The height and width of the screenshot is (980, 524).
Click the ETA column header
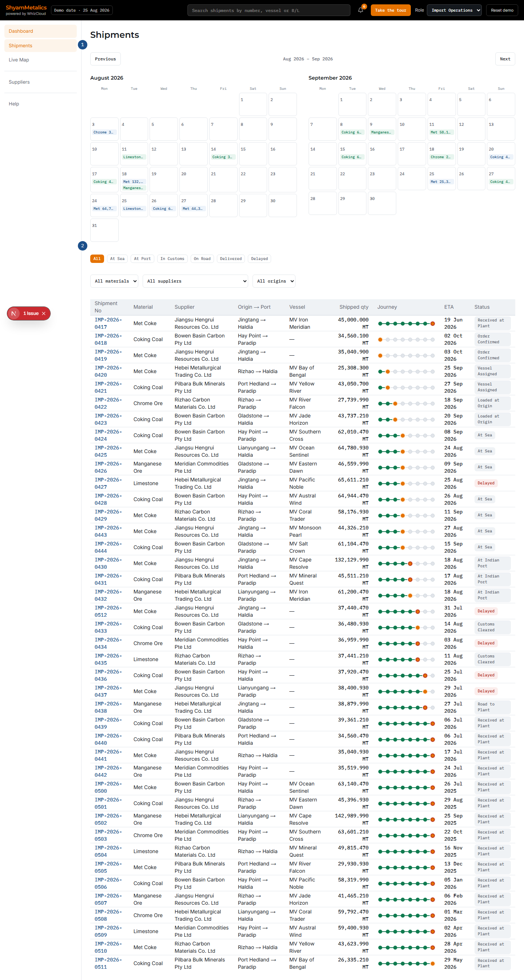point(449,307)
